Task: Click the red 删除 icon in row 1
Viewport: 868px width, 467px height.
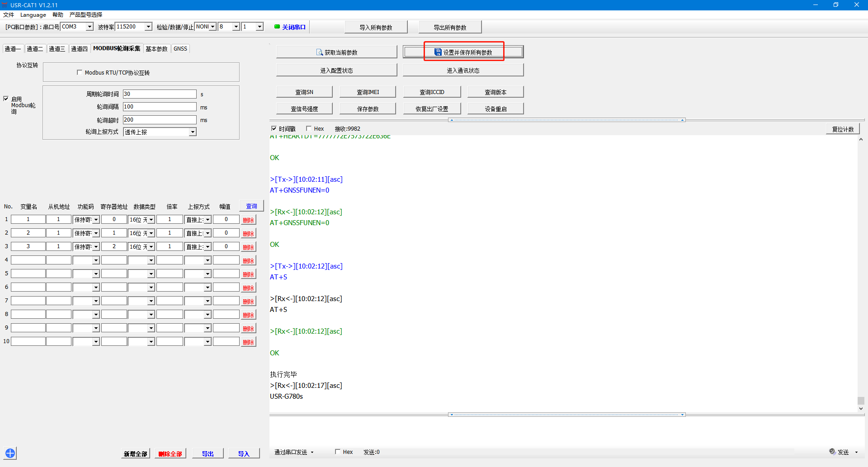Action: click(248, 220)
